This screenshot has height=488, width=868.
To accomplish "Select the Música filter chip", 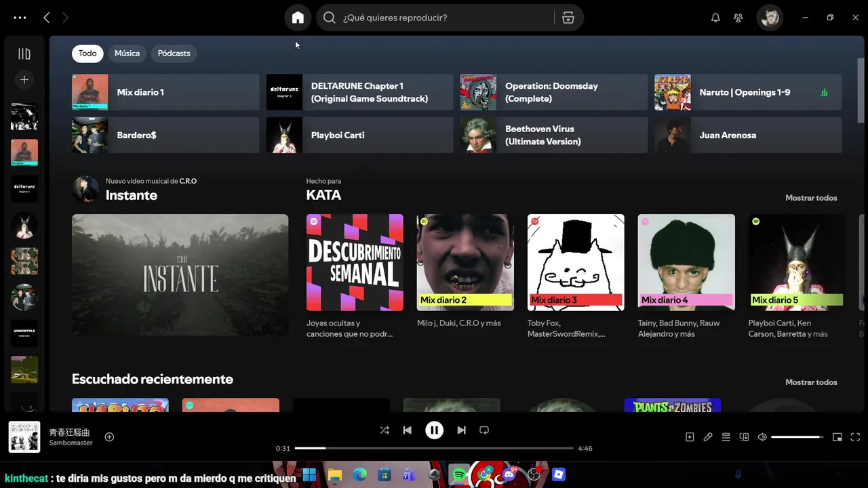I will 127,54.
